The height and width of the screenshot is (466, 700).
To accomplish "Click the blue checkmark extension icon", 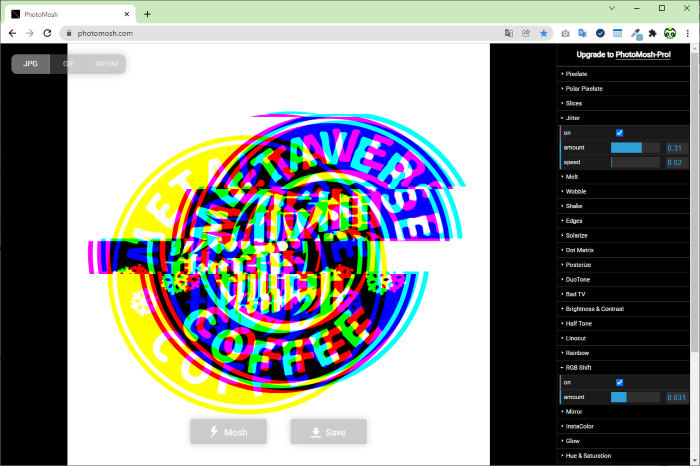I will [x=600, y=33].
